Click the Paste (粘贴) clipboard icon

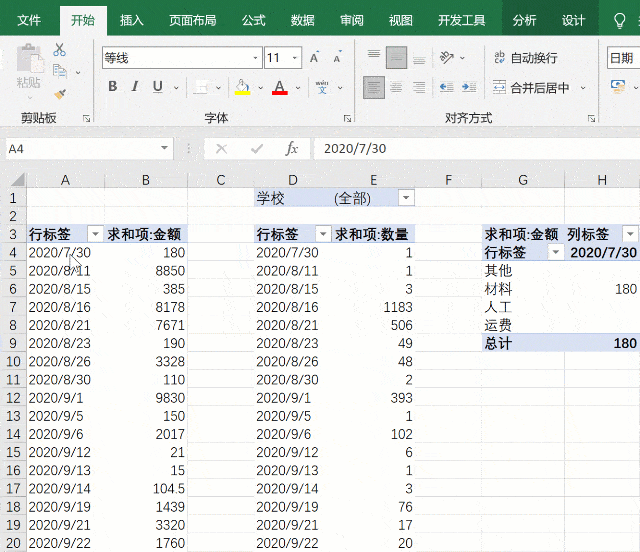tap(29, 68)
